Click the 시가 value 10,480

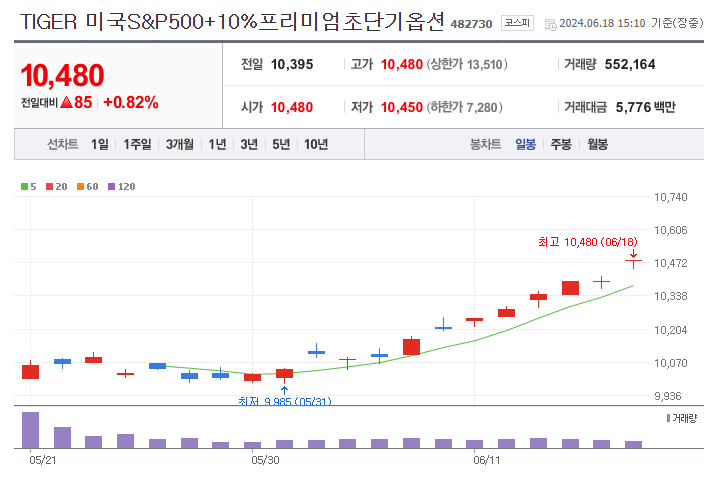click(292, 107)
